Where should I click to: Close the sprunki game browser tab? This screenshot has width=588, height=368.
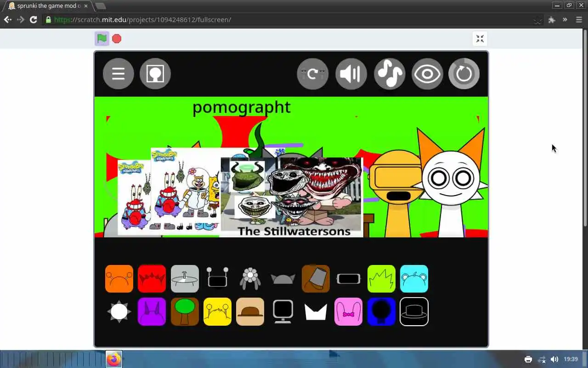[x=86, y=6]
